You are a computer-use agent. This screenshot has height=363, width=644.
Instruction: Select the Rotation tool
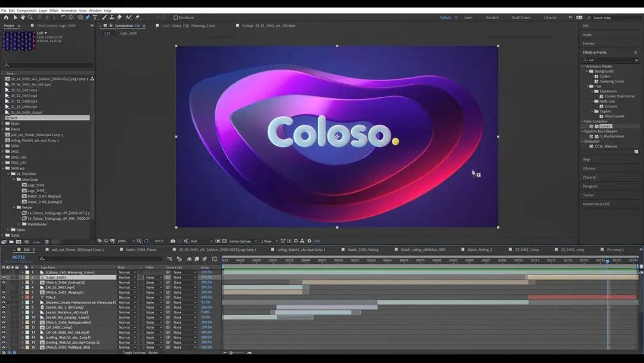(63, 17)
